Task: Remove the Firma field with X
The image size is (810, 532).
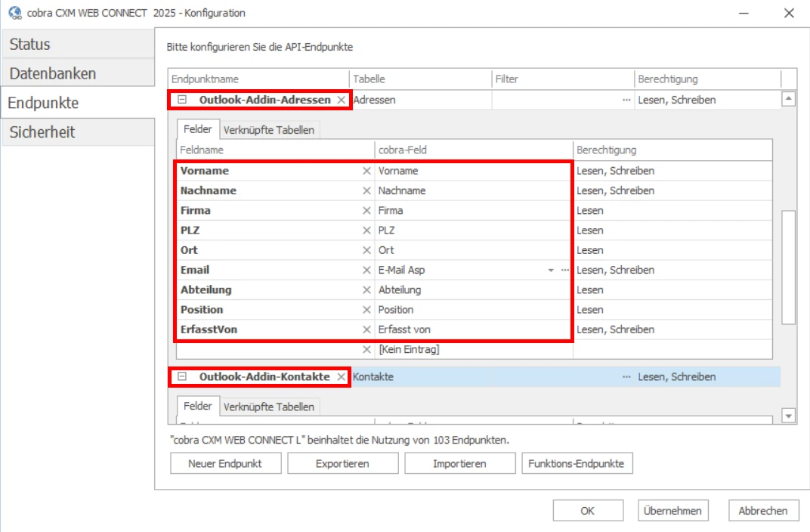Action: click(366, 211)
